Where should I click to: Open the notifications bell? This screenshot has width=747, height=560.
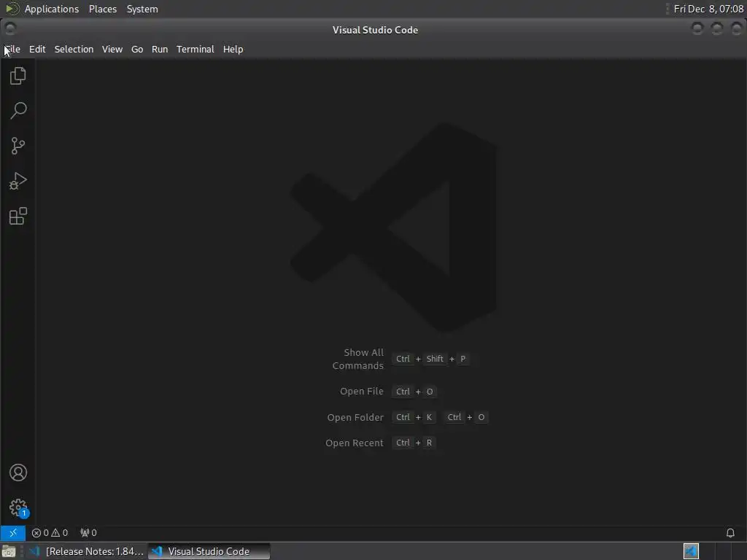[729, 532]
